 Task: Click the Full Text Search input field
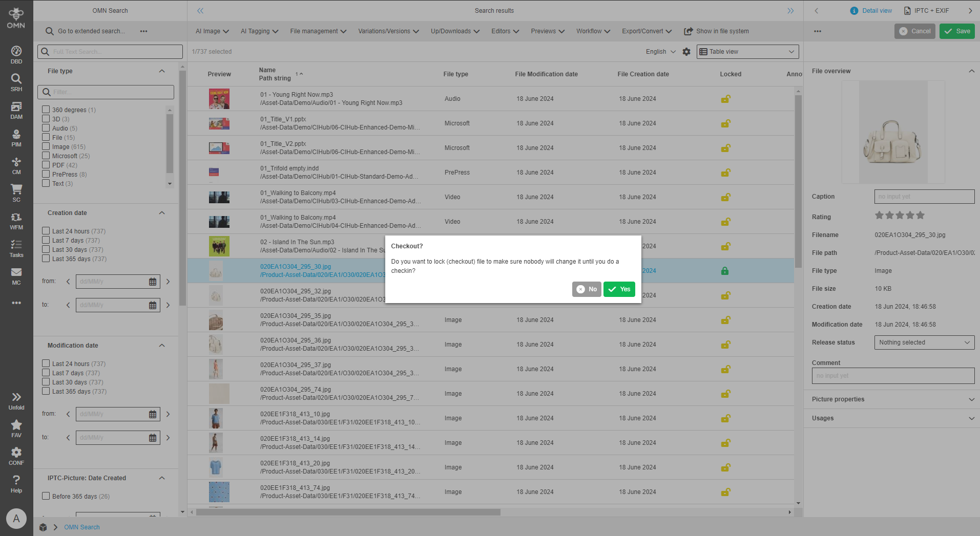110,51
